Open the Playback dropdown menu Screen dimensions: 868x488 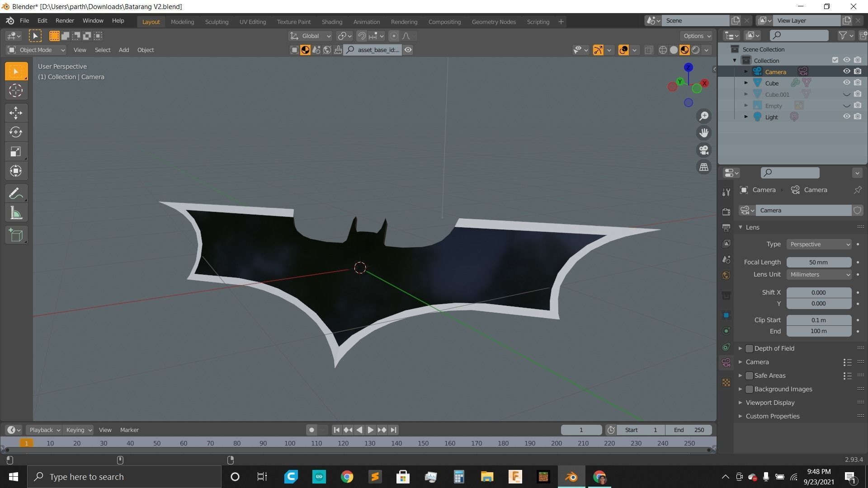(x=44, y=430)
